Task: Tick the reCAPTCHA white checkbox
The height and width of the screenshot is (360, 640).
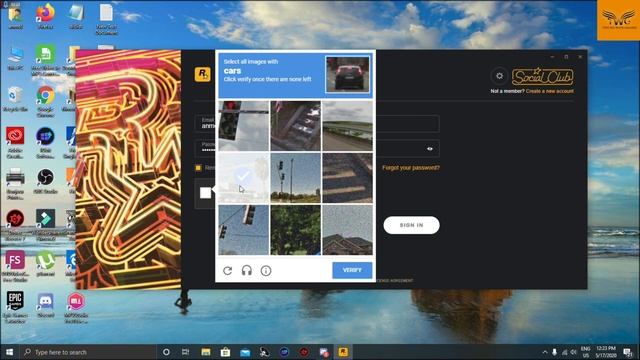Action: [205, 193]
